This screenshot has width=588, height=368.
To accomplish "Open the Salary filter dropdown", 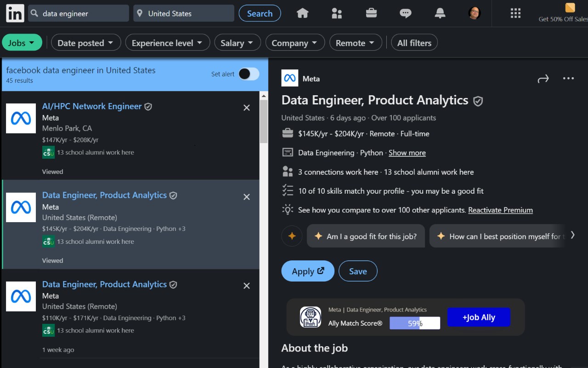I will pyautogui.click(x=237, y=43).
